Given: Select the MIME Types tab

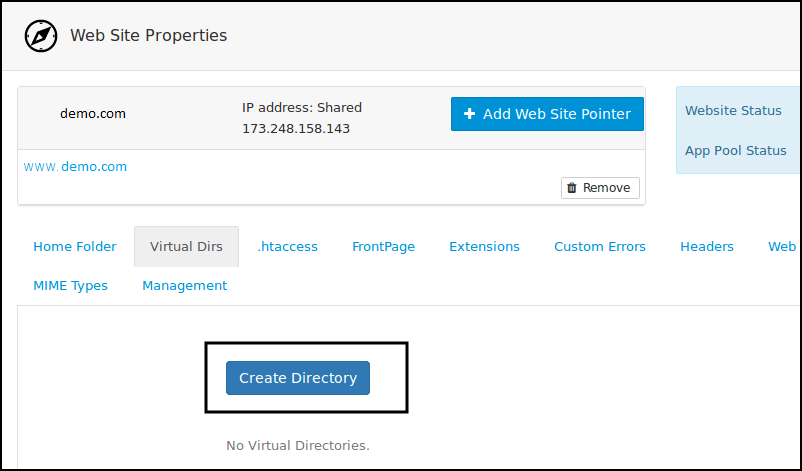Looking at the screenshot, I should 71,286.
